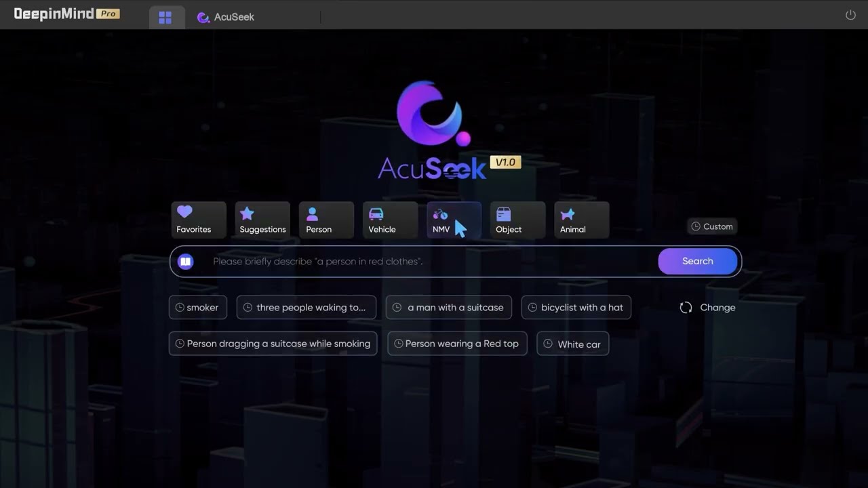
Task: Select "a man with a suitcase" chip
Action: coord(449,308)
